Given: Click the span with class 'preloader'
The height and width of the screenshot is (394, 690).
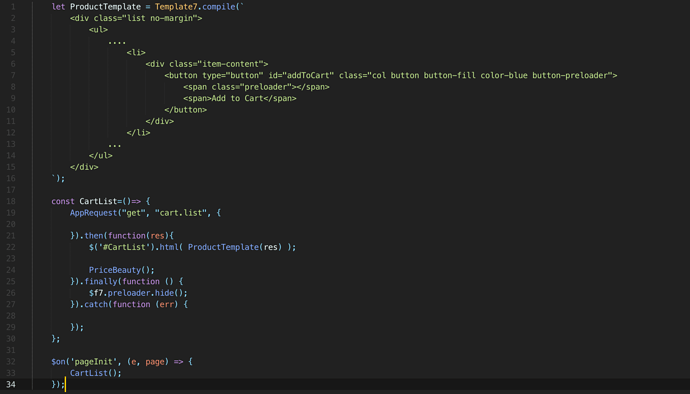Looking at the screenshot, I should point(257,87).
